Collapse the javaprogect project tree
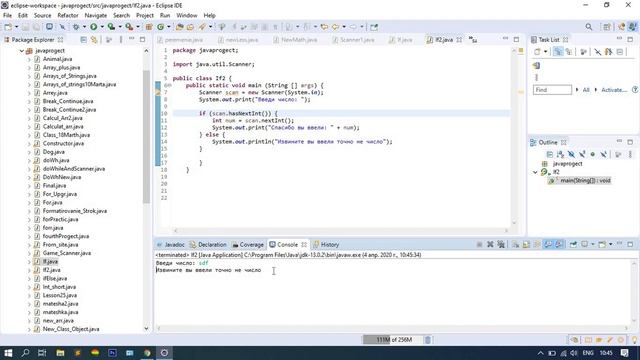 [22, 51]
